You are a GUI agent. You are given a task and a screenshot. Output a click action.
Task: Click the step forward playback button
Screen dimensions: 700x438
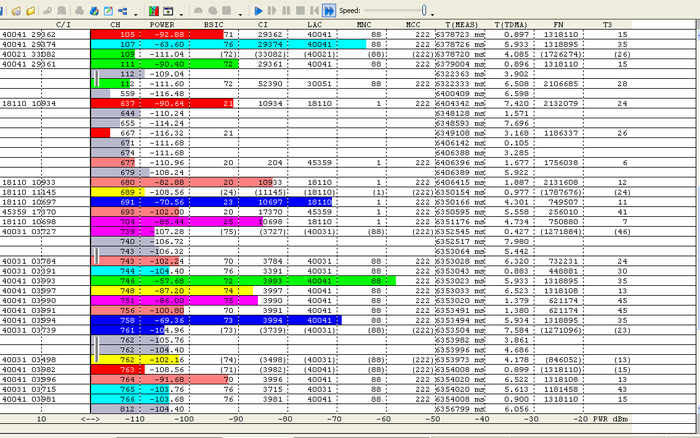point(272,11)
